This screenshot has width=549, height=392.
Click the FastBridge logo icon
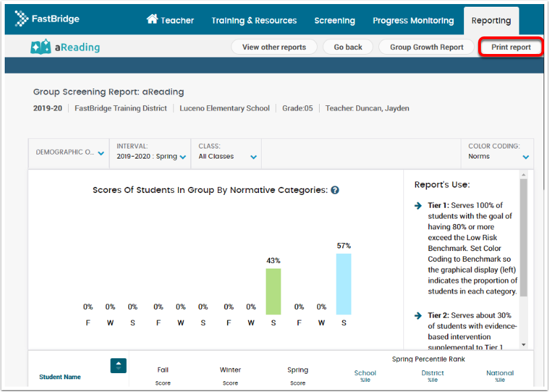click(22, 19)
